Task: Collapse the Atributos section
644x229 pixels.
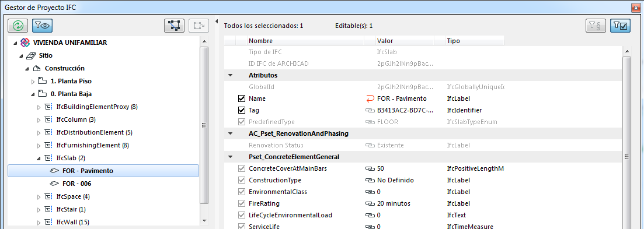Action: (x=230, y=75)
